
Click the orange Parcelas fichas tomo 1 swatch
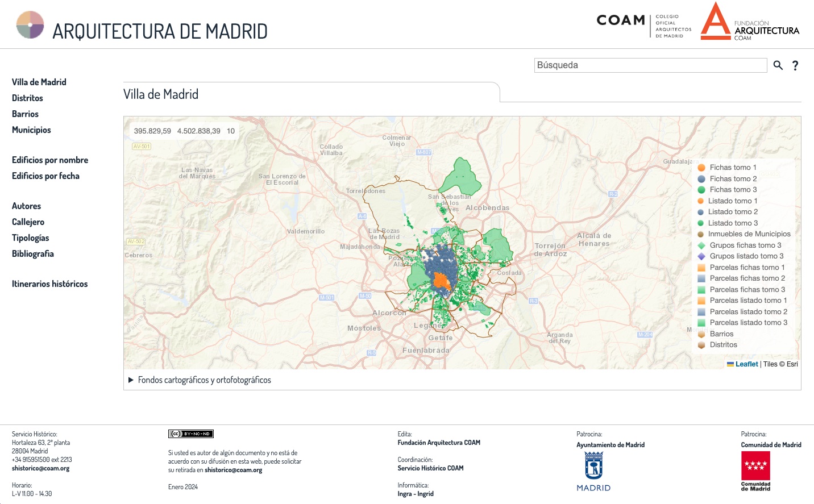pos(701,268)
